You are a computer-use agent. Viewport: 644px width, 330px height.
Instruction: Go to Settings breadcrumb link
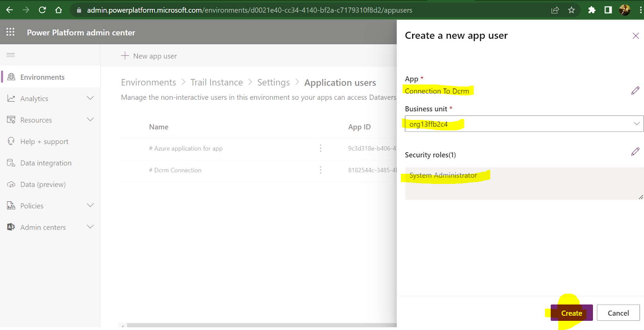point(273,82)
